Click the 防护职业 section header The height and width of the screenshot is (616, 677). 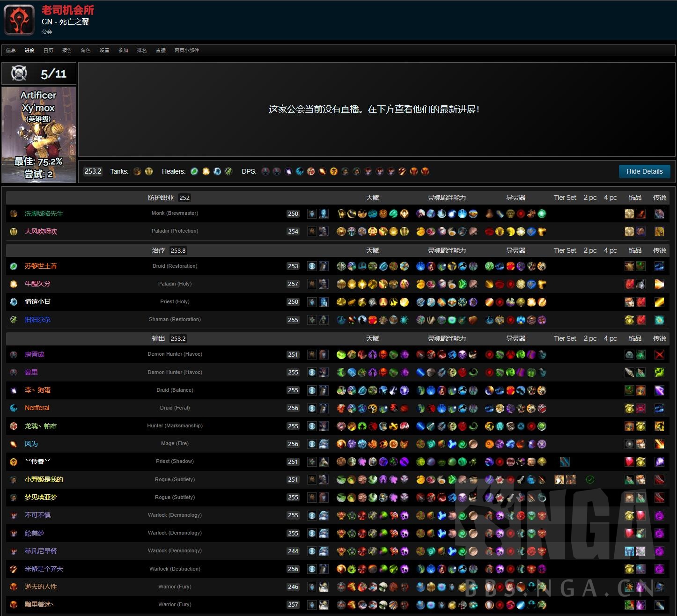(161, 198)
